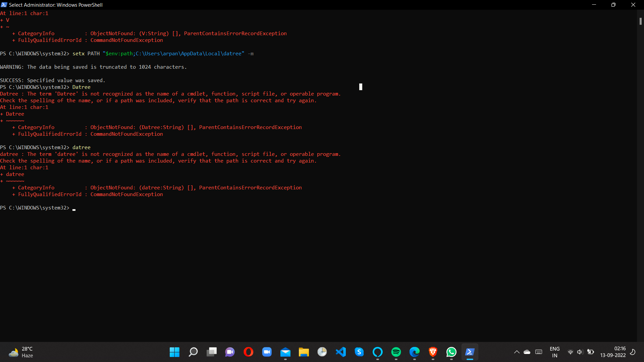Open the Brave browser
Viewport: 644px width, 362px height.
(x=433, y=352)
